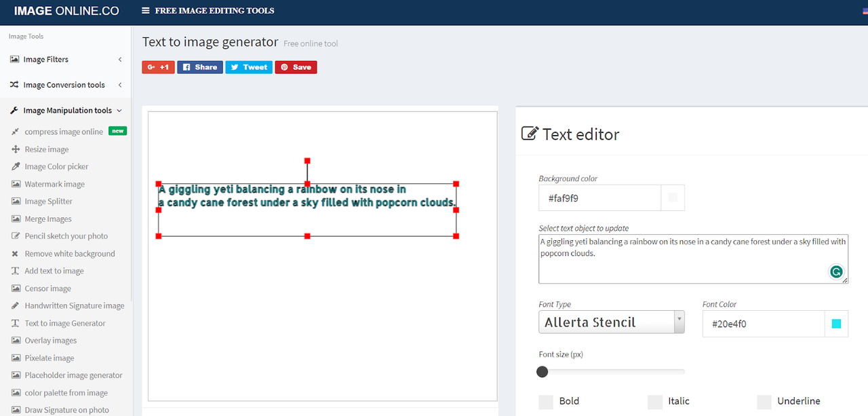
Task: Click the Text to image Generator T icon
Action: tap(16, 323)
